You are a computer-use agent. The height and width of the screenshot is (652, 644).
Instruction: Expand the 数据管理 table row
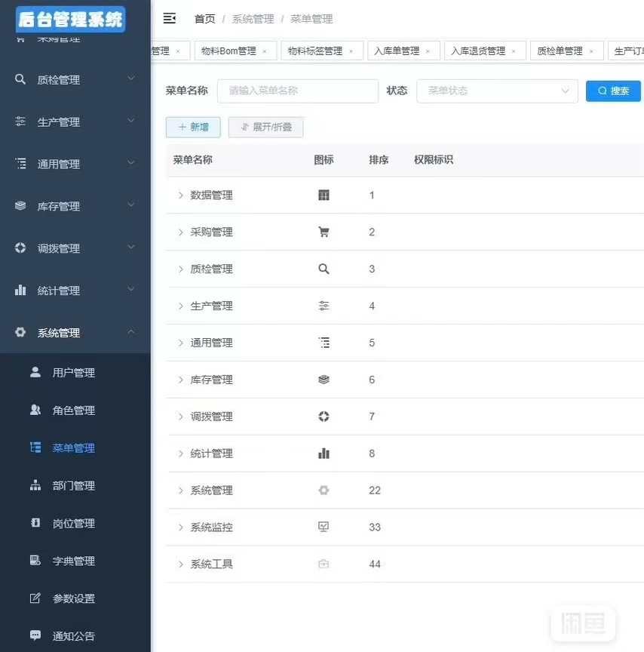(x=181, y=195)
